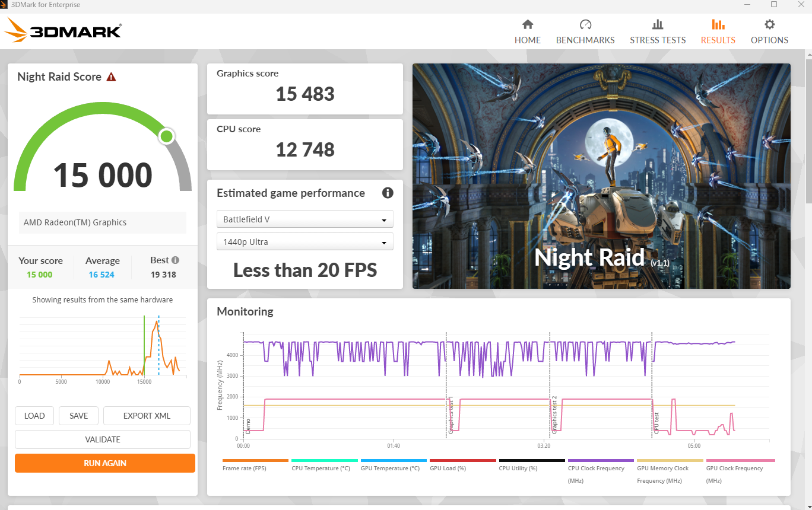This screenshot has width=812, height=510.
Task: Click the Benchmarks gauge icon
Action: click(x=585, y=24)
